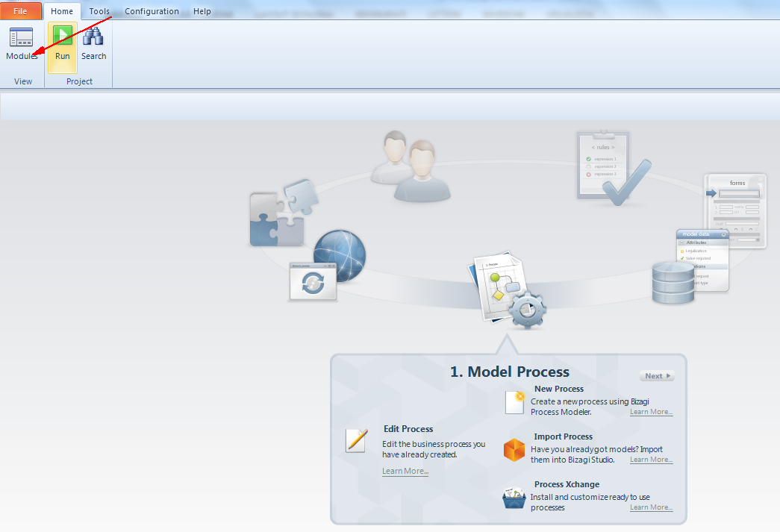The height and width of the screenshot is (532, 780).
Task: Click text 'Install and customize ready to use'
Action: [590, 497]
